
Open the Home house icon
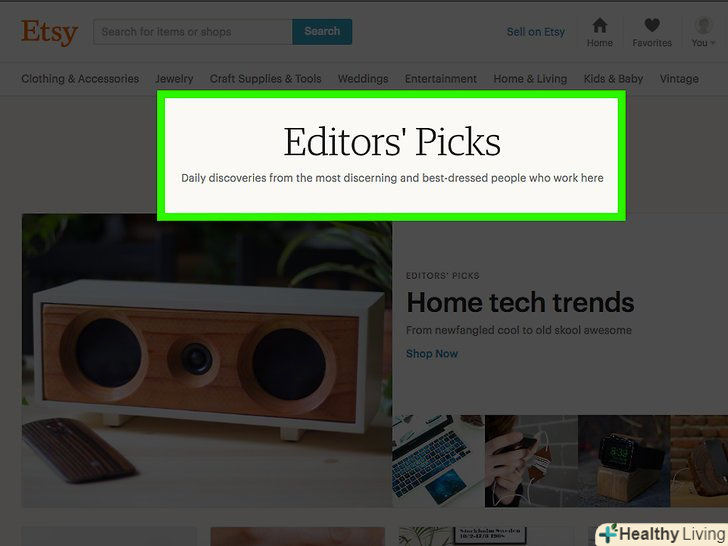(599, 25)
